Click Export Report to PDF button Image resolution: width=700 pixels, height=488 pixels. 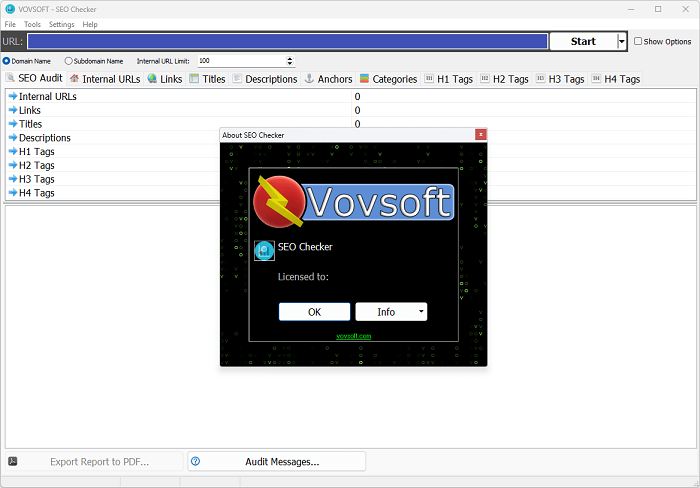(x=94, y=461)
